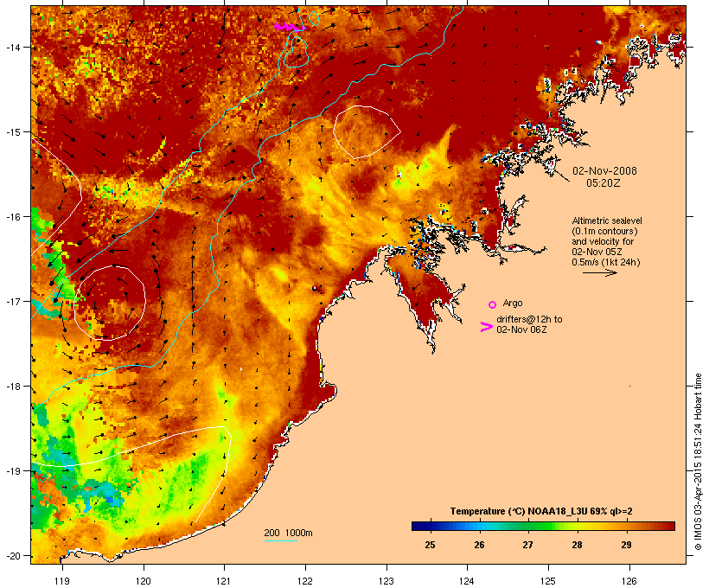Click the '02-Nov 06Z' text under drifters
This screenshot has width=709, height=588.
tap(521, 329)
